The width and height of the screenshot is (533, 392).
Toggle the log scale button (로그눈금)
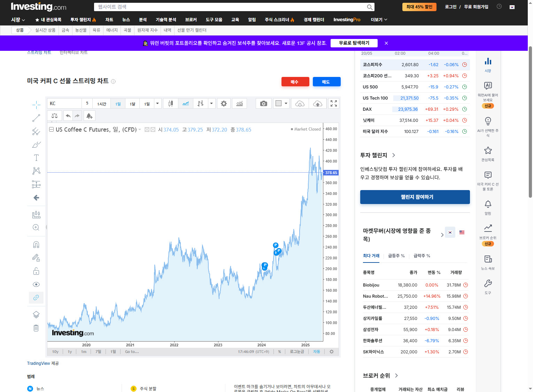click(297, 352)
